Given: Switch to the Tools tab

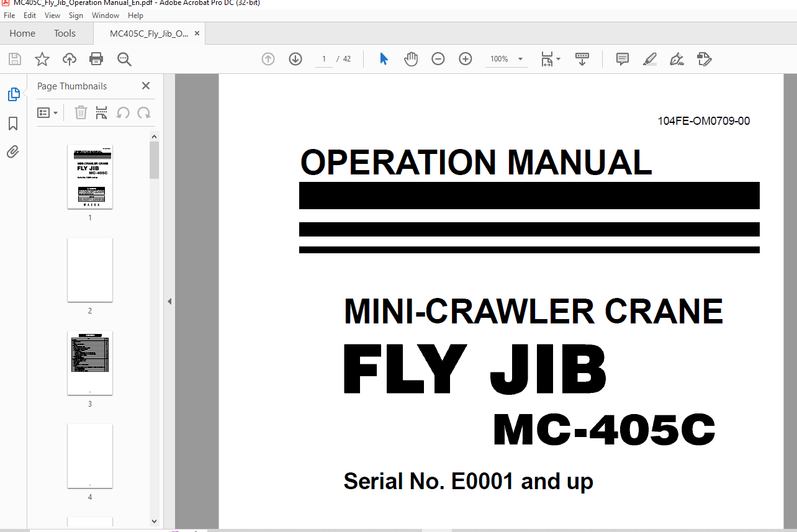Looking at the screenshot, I should (x=65, y=34).
